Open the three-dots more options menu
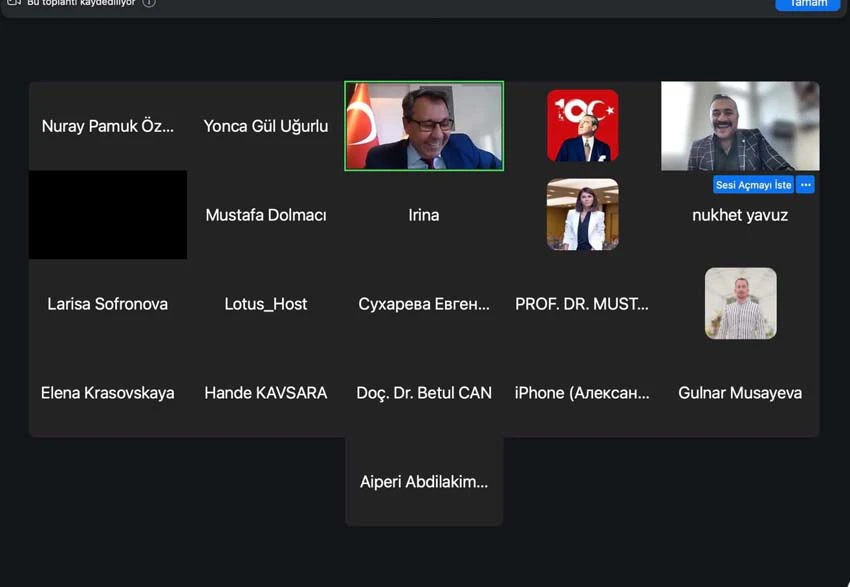The image size is (850, 587). pos(805,185)
